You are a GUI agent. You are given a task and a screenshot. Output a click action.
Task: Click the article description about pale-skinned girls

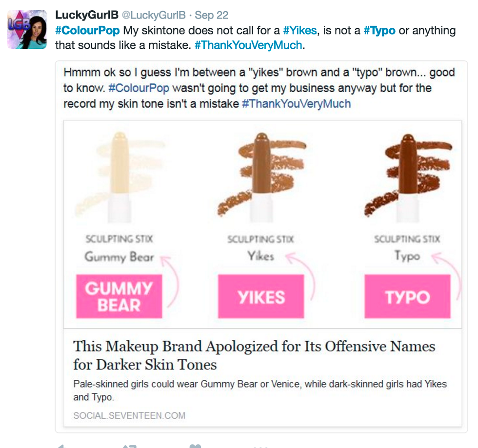[x=259, y=390]
